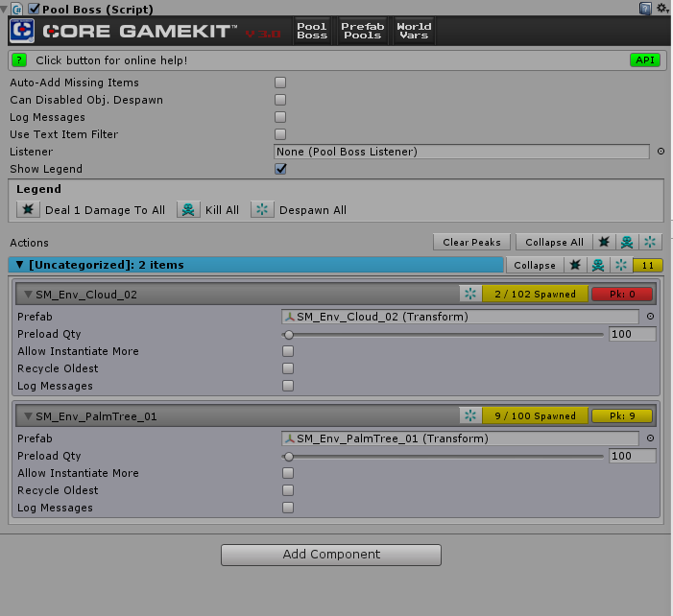The image size is (673, 616).
Task: Click the Preload Qty value field for SM_Env_PalmTree_01
Action: pyautogui.click(x=633, y=456)
